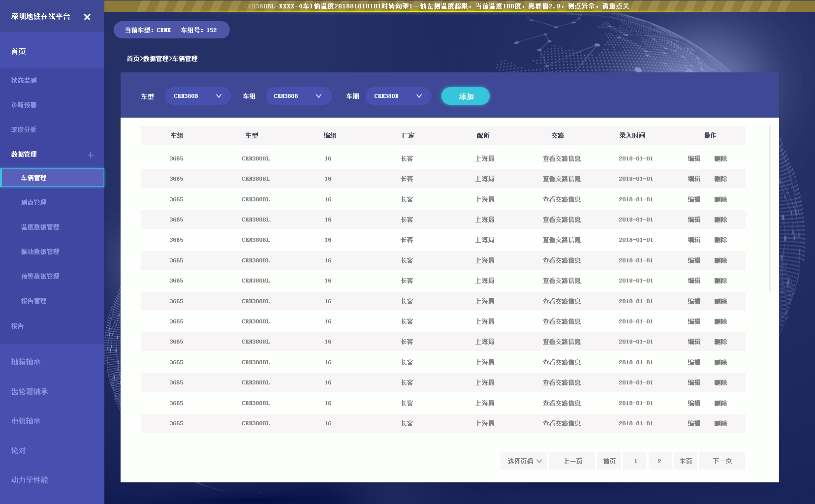
Task: Click 数据管理 in the breadcrumb path
Action: click(x=156, y=59)
